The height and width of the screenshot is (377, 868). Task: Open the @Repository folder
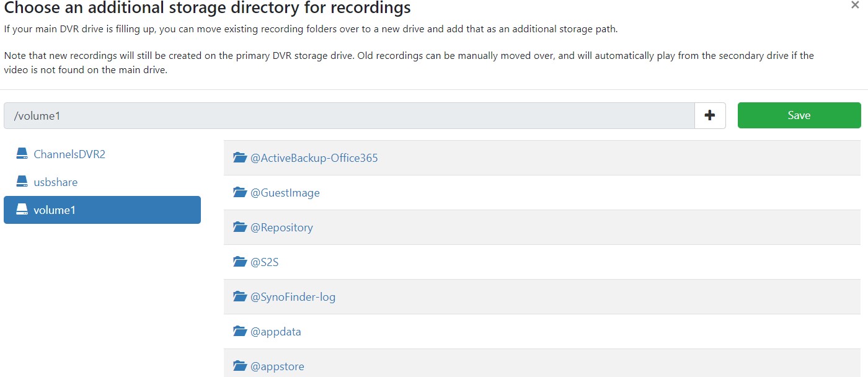coord(281,228)
